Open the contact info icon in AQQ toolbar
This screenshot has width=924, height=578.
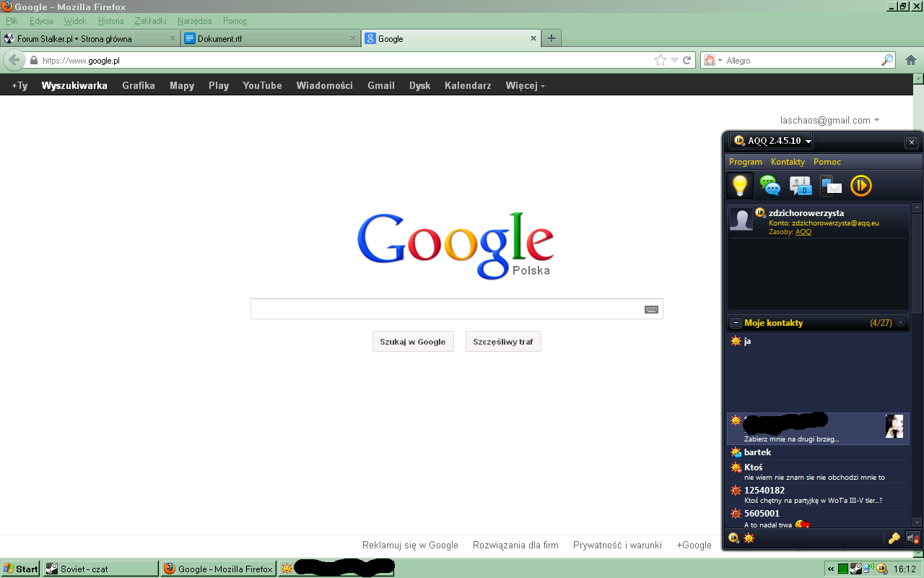click(x=801, y=186)
